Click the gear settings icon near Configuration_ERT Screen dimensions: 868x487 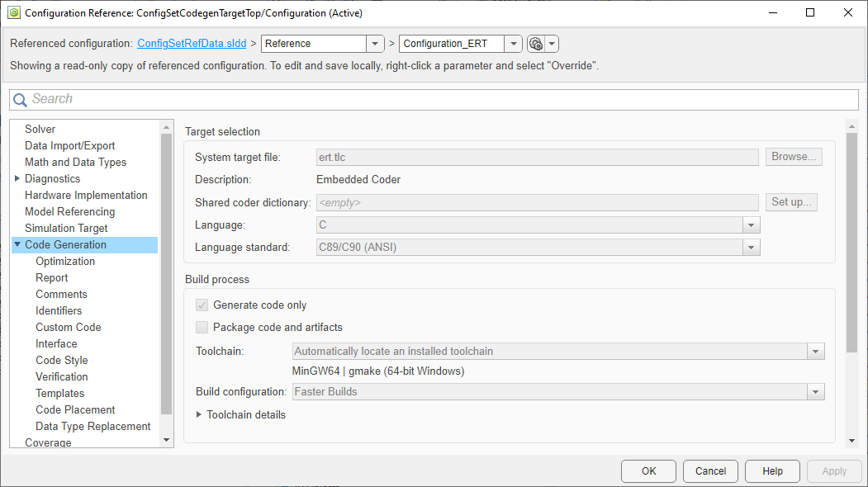tap(536, 44)
